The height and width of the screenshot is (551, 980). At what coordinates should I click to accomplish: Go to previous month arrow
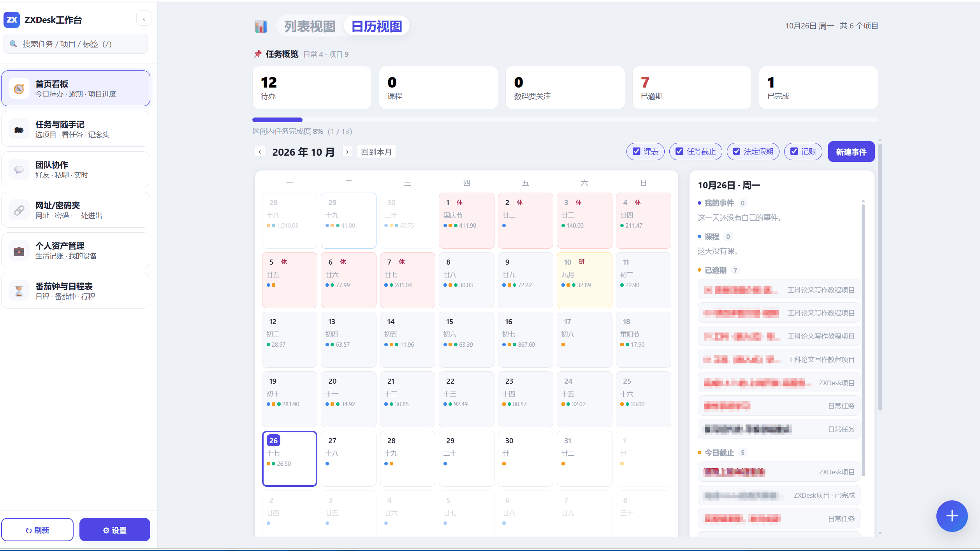pos(260,152)
